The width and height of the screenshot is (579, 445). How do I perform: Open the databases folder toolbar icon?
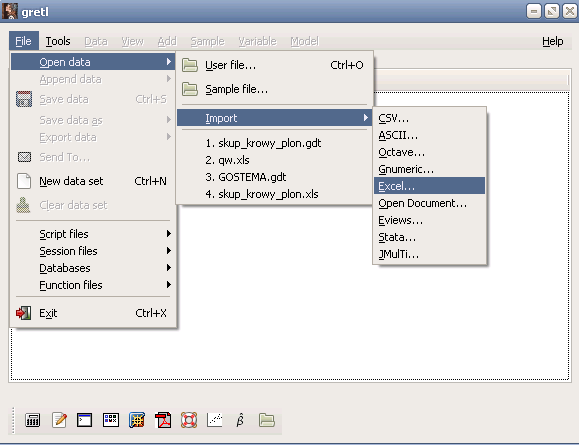tap(267, 420)
